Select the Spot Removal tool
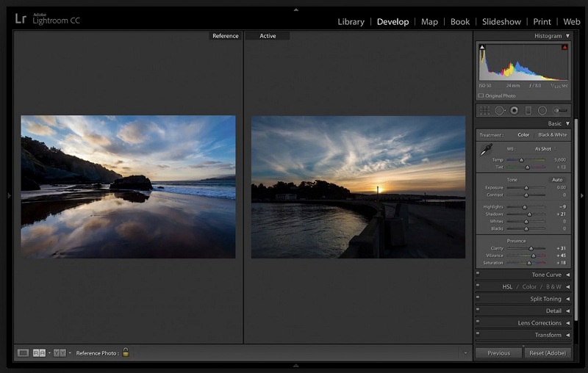This screenshot has height=373, width=588. [x=500, y=110]
